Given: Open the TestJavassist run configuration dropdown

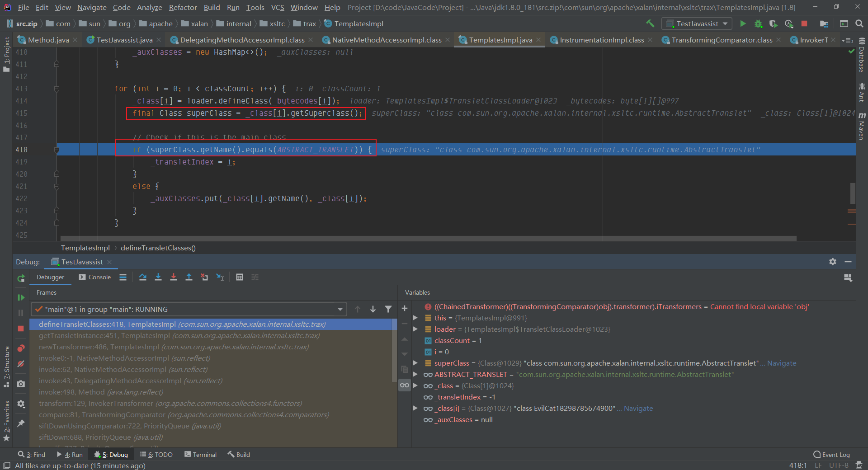Looking at the screenshot, I should [697, 23].
